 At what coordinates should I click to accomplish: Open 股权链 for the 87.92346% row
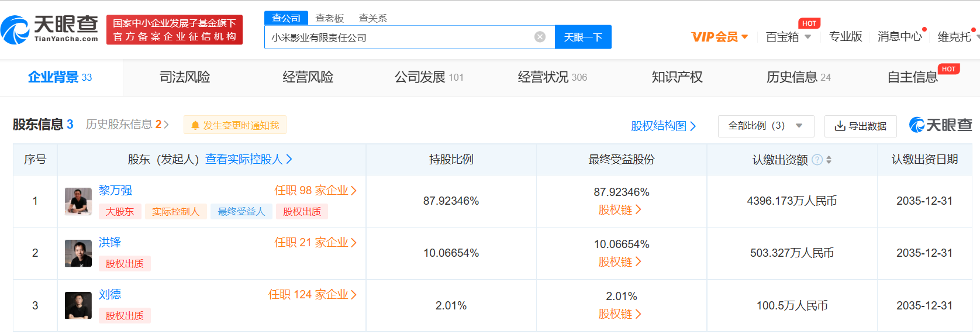(x=620, y=209)
